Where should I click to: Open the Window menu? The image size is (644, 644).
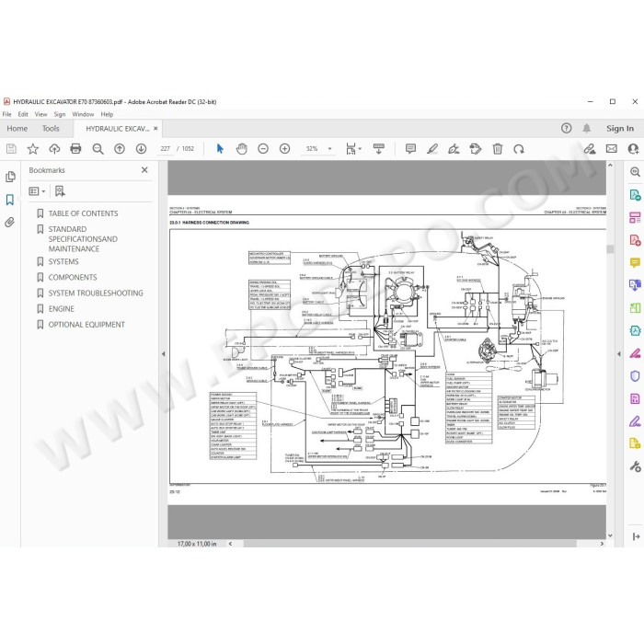(x=83, y=114)
